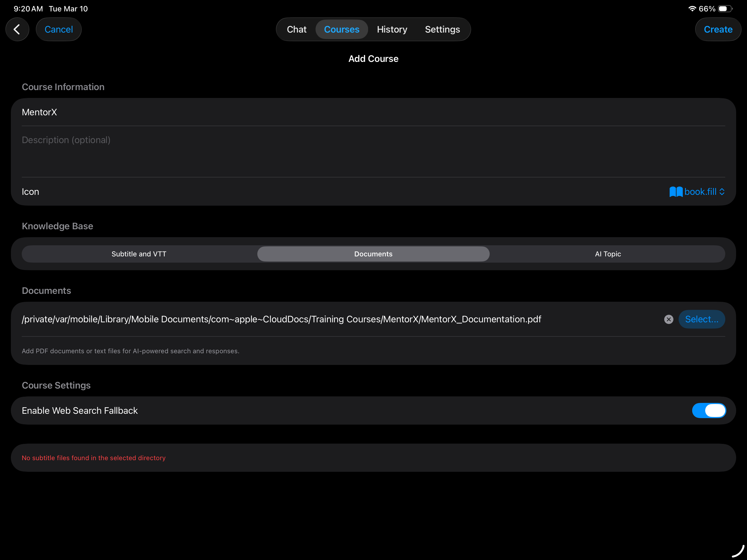
Task: Tap the back chevron button
Action: pyautogui.click(x=17, y=29)
